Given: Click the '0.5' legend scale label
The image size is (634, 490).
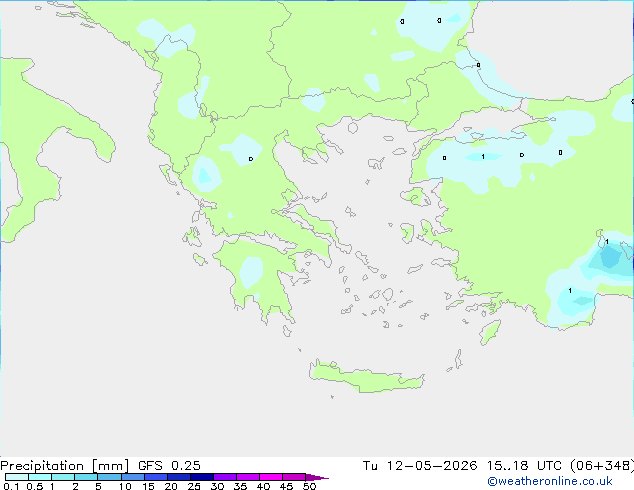Looking at the screenshot, I should tap(34, 486).
